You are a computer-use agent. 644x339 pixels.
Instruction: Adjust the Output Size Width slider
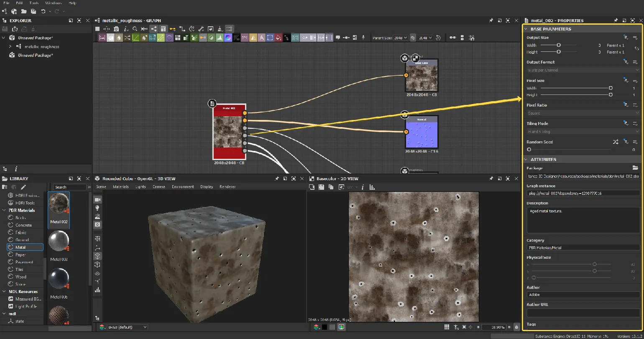point(558,45)
